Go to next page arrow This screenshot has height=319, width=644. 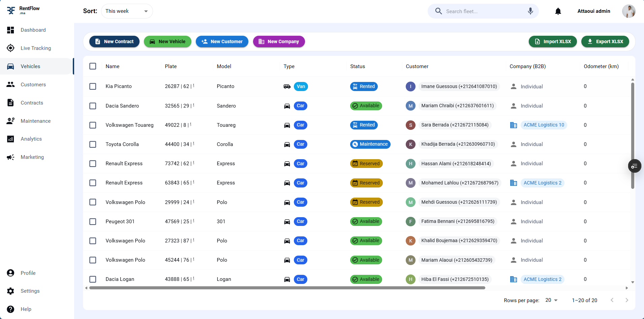pyautogui.click(x=627, y=300)
